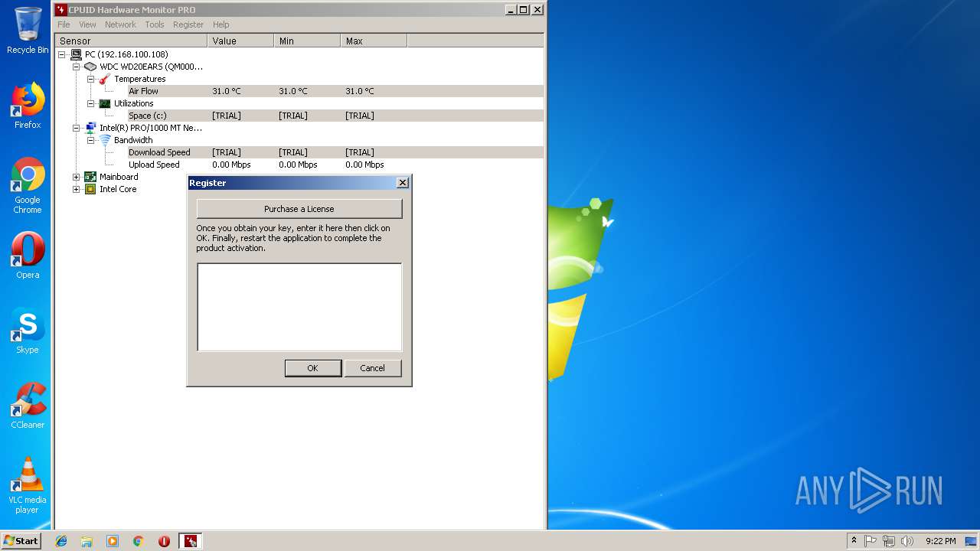Collapse the WDC WD20EARS node

(76, 67)
